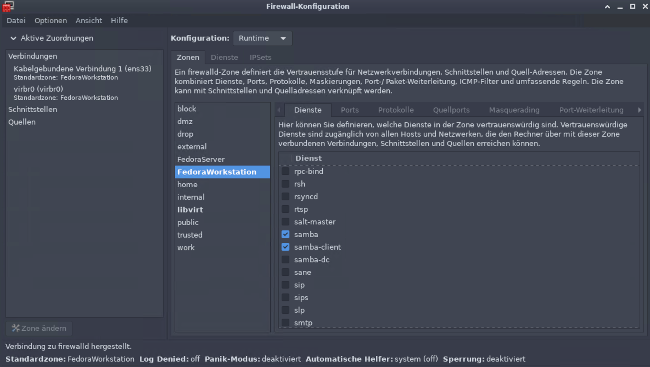This screenshot has height=367, width=650.
Task: Enable the smtp service checkbox
Action: tap(286, 323)
